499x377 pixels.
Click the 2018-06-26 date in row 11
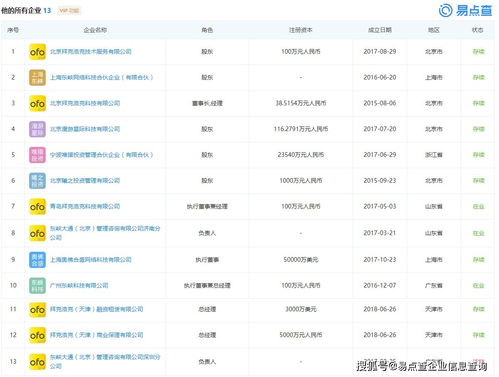[380, 309]
